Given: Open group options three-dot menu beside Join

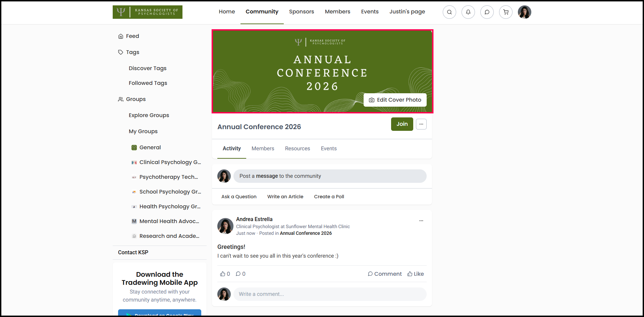Looking at the screenshot, I should coord(421,124).
